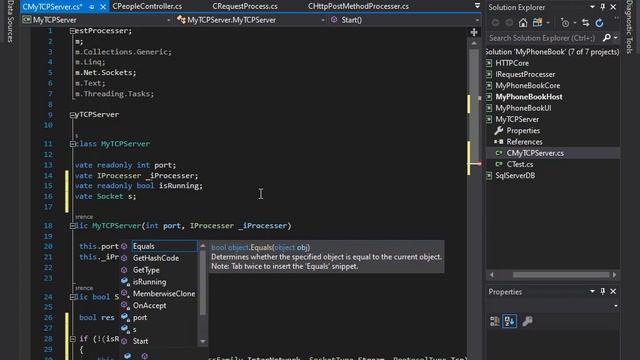Open the Start() member dropdown
The height and width of the screenshot is (360, 640).
477,20
